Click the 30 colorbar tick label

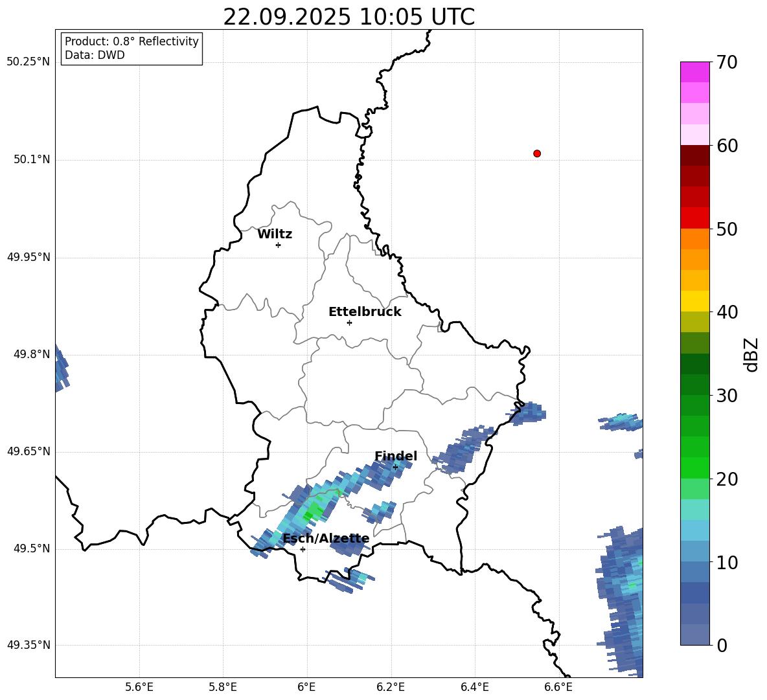tap(727, 396)
